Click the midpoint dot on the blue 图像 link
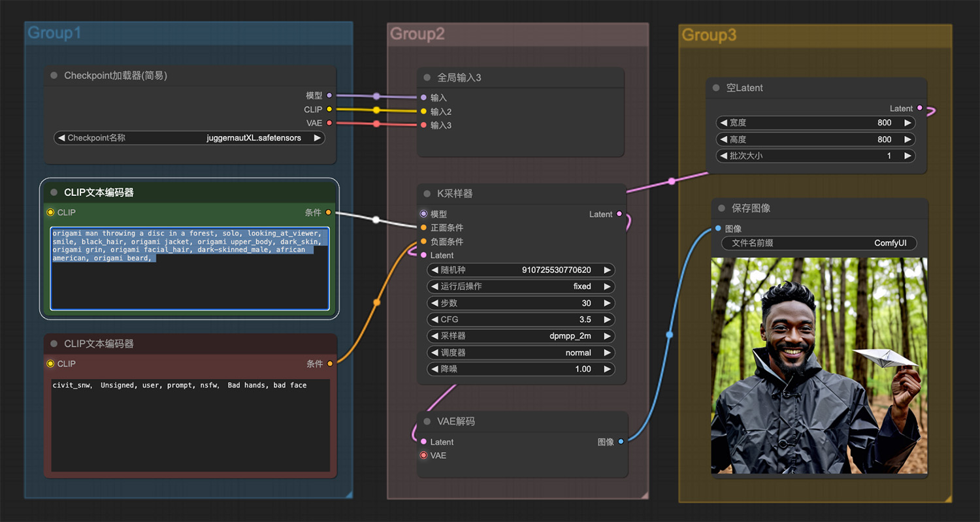 coord(669,334)
